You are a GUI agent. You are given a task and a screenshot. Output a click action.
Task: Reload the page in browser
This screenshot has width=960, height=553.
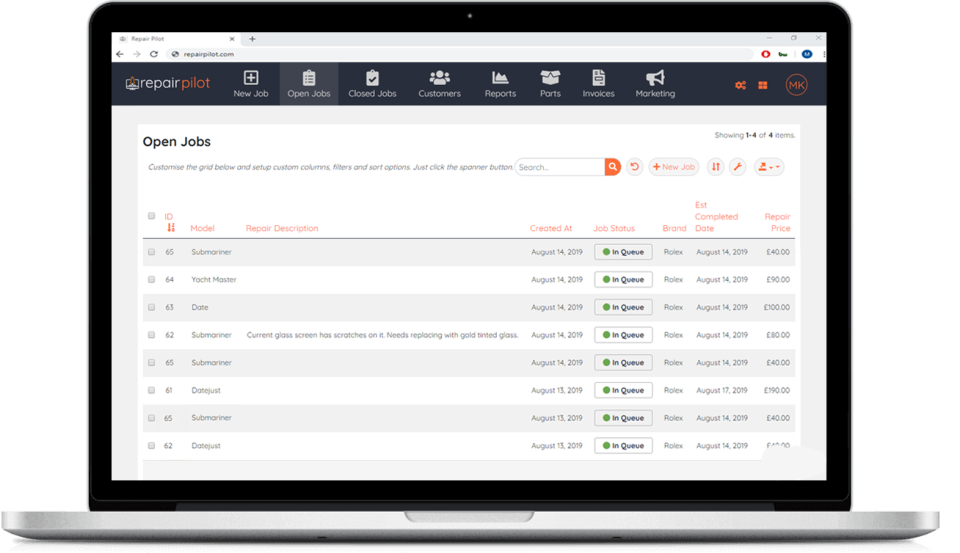click(x=154, y=54)
